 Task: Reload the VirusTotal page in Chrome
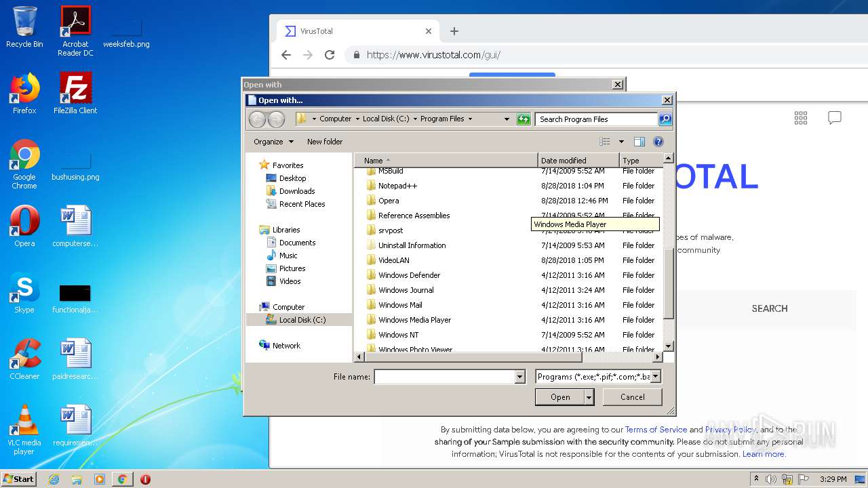(330, 55)
